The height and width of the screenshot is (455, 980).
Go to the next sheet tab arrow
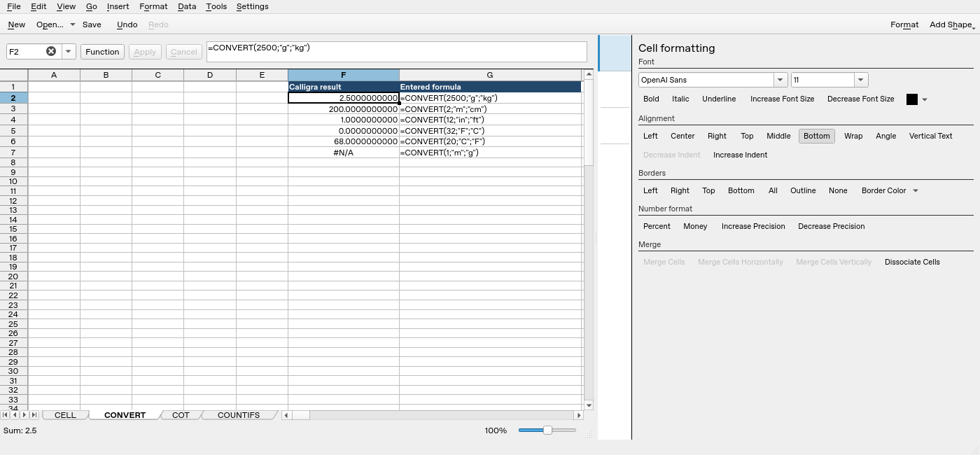pos(24,415)
